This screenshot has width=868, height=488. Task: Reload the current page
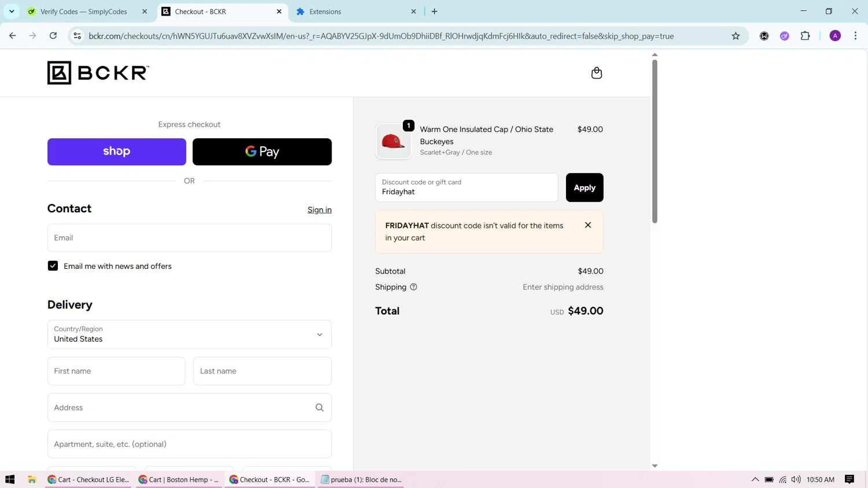53,36
